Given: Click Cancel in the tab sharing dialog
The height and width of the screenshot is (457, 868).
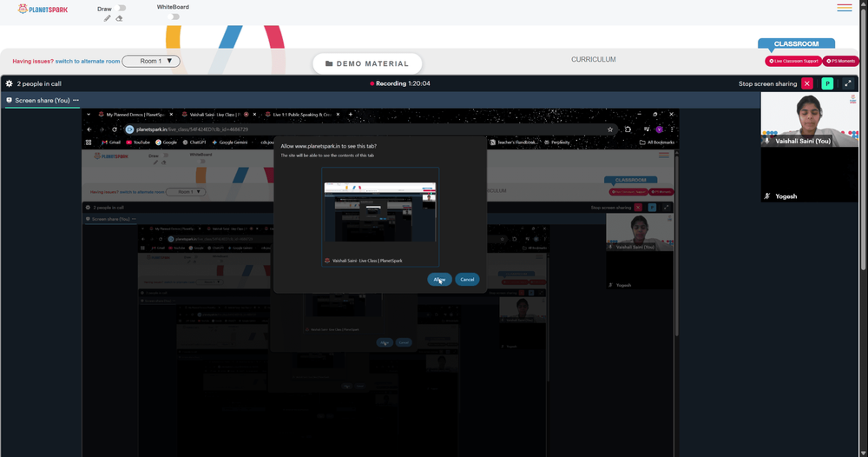Looking at the screenshot, I should pyautogui.click(x=467, y=279).
